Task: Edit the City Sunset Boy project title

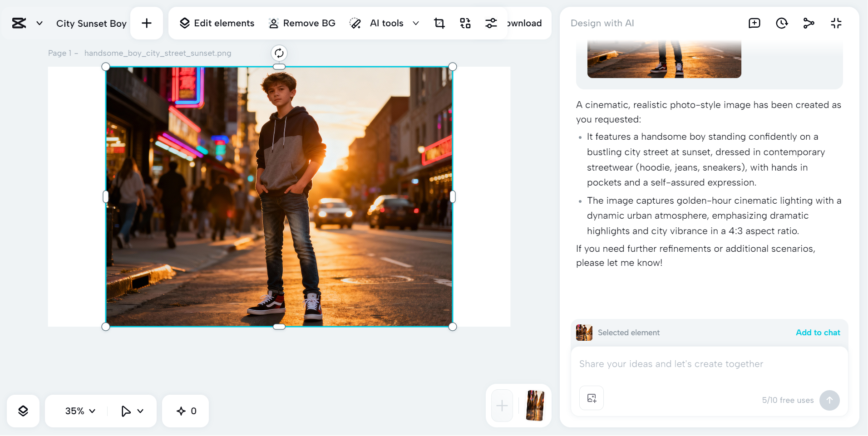Action: (x=91, y=23)
